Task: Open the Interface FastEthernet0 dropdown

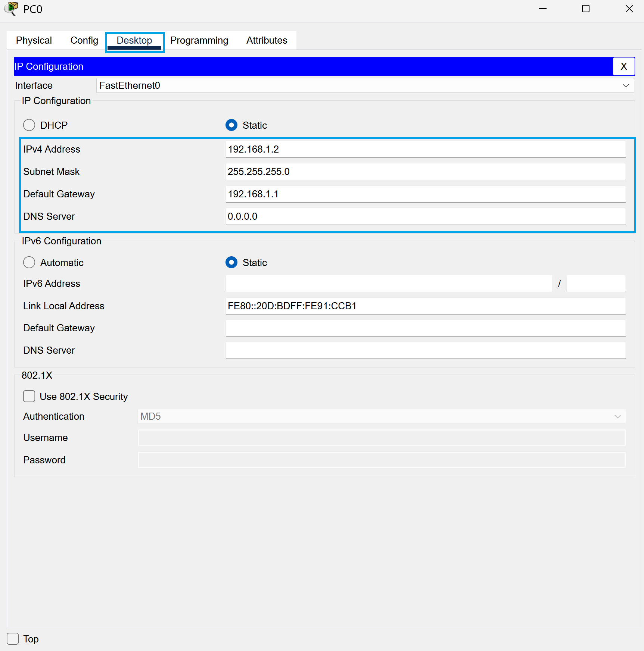Action: (365, 85)
